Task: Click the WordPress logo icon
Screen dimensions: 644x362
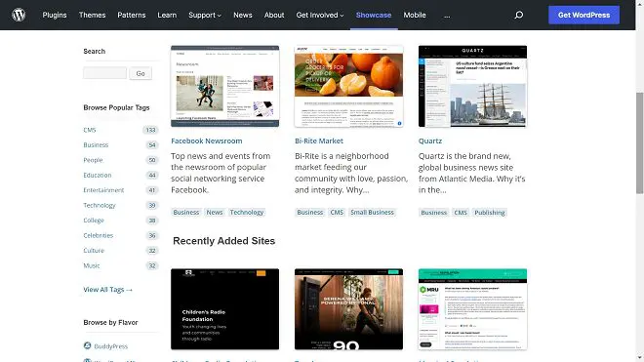Action: [x=19, y=15]
